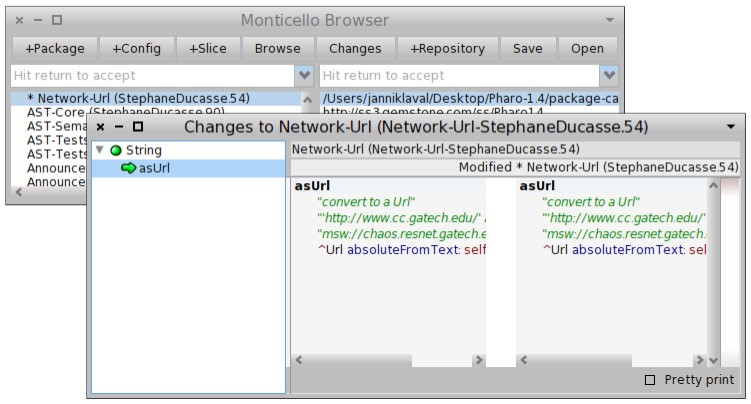Click the green arrow icon beside asUrl
The image size is (751, 404).
coord(128,168)
